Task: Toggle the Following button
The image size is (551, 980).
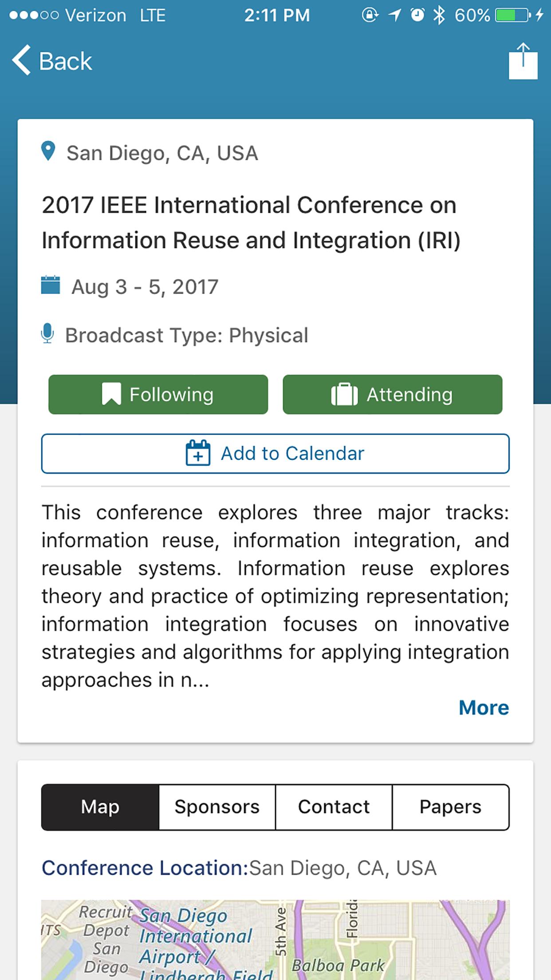Action: 158,395
